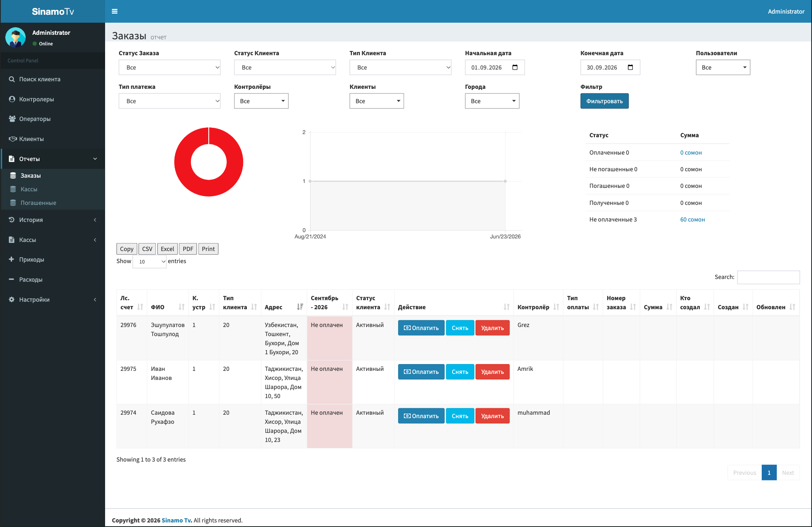The width and height of the screenshot is (812, 527).
Task: Expand the История sidebar menu
Action: 53,220
